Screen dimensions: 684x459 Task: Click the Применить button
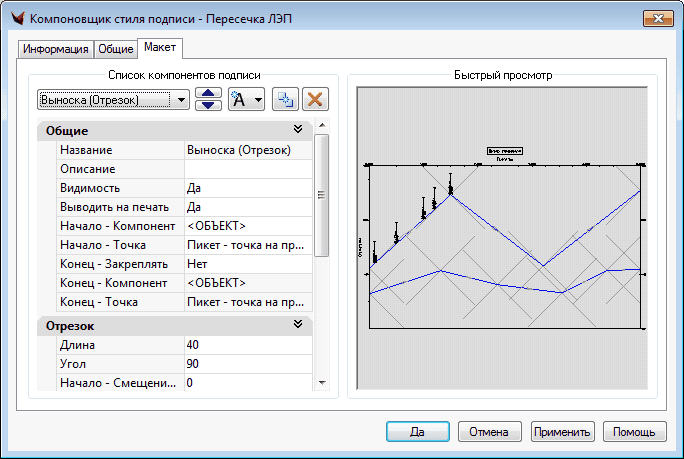coord(563,431)
